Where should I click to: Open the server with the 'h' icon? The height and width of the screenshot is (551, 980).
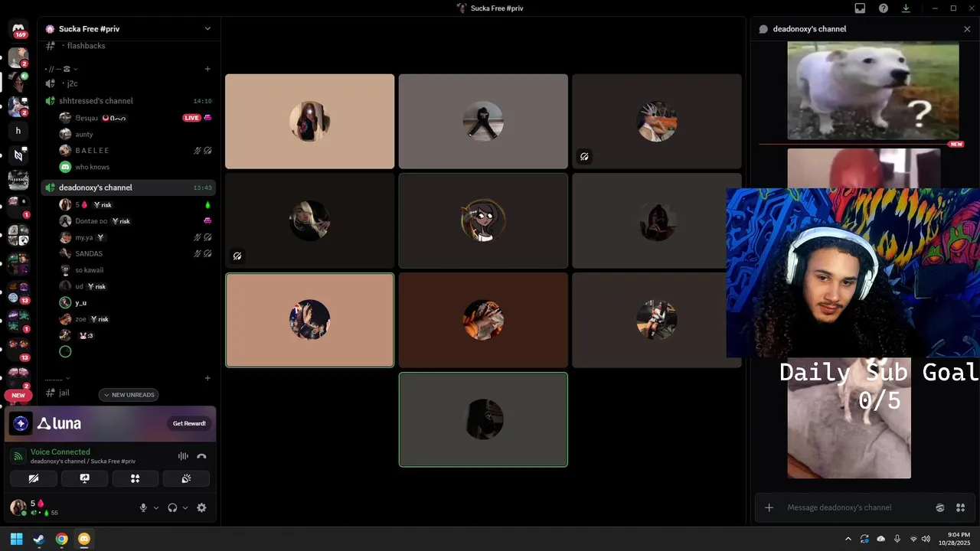(18, 131)
